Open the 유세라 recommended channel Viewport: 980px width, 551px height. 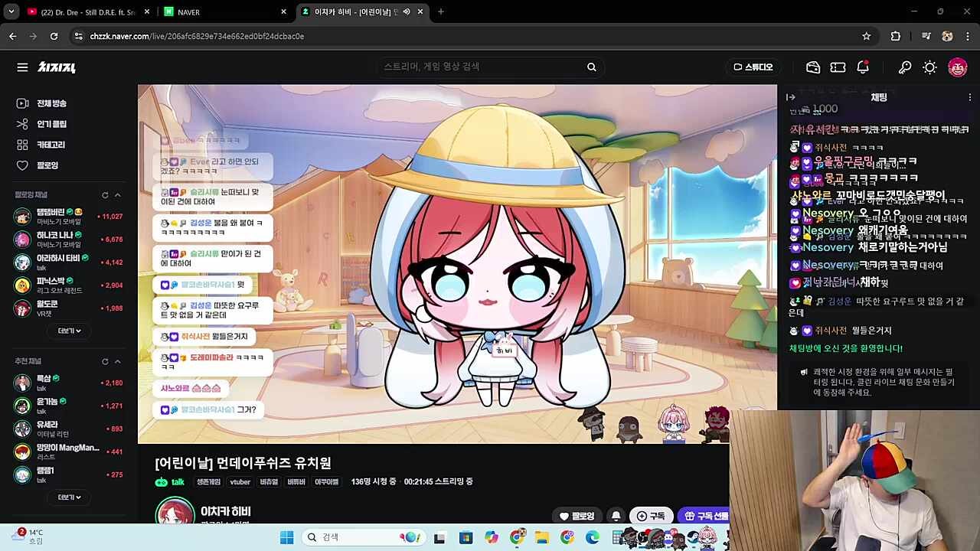(x=68, y=429)
